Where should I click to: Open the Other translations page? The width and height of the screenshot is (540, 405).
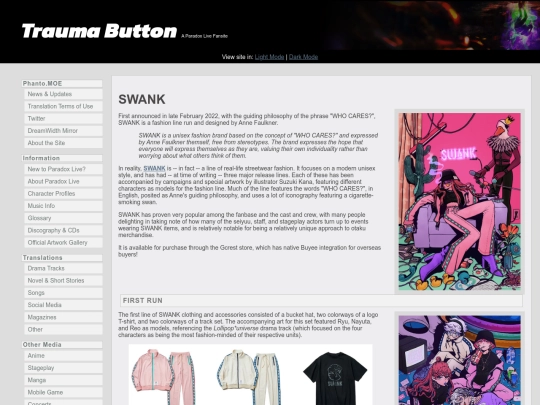click(63, 329)
